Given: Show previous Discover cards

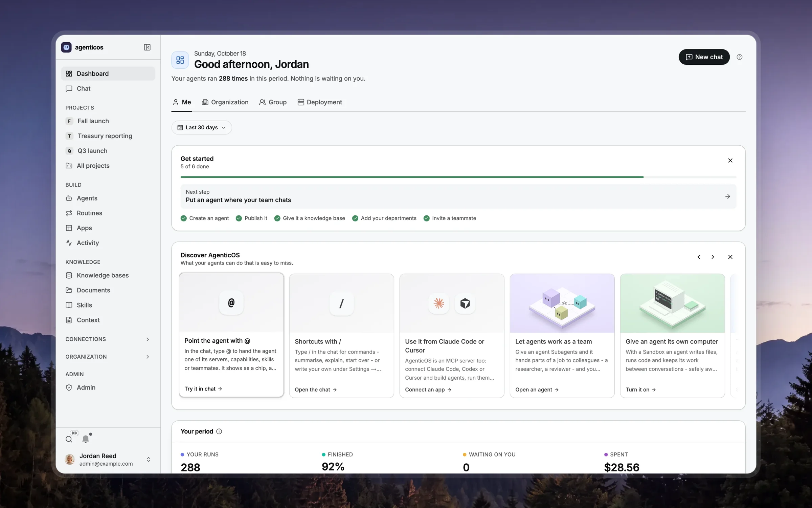Looking at the screenshot, I should tap(699, 257).
